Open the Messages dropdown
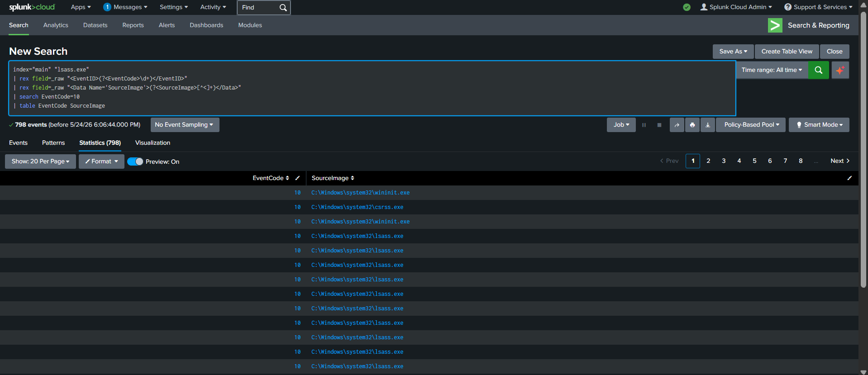The width and height of the screenshot is (868, 375). tap(130, 7)
